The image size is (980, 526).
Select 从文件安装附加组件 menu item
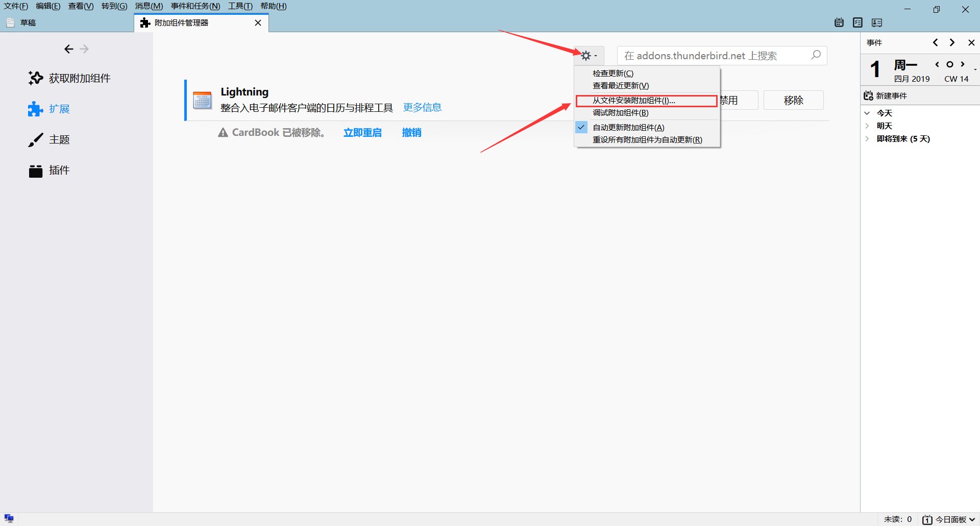647,101
